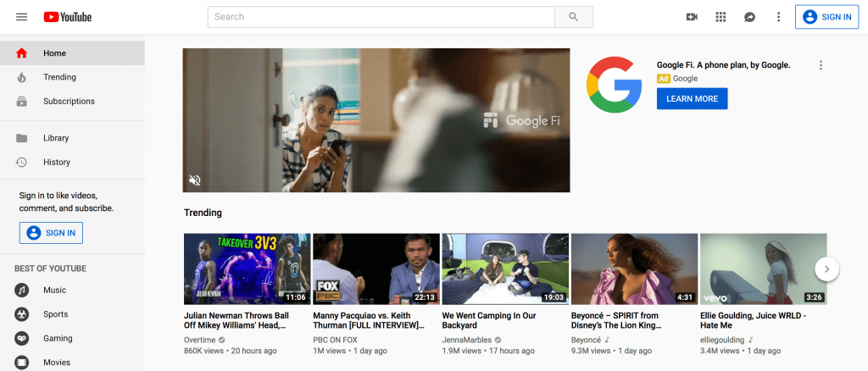Click title 'Manny Pacquiao vs. Keith Thurman'
Viewport: 868px width, 371px height.
[369, 321]
